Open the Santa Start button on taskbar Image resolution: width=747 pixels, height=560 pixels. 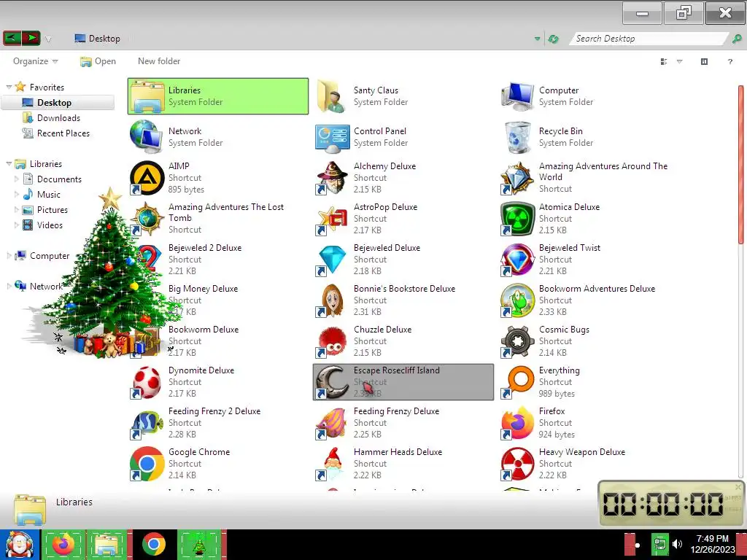pos(19,544)
